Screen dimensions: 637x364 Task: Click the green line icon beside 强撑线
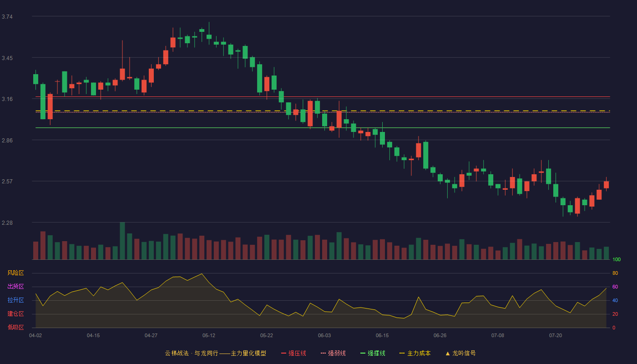point(363,353)
